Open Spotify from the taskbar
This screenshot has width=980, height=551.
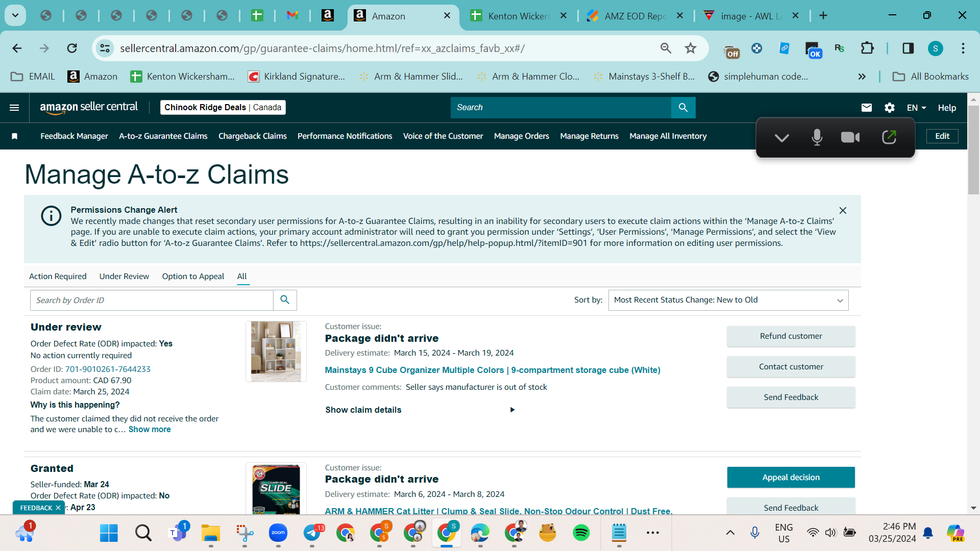click(x=581, y=533)
